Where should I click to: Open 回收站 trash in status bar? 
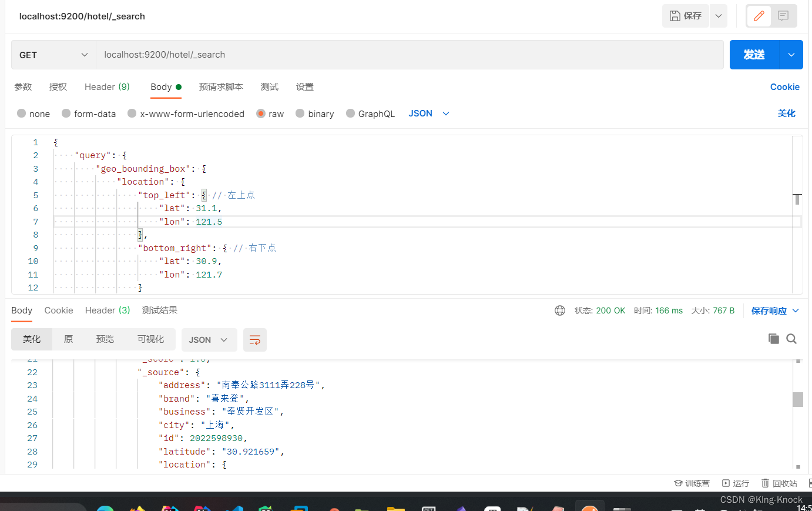click(779, 483)
